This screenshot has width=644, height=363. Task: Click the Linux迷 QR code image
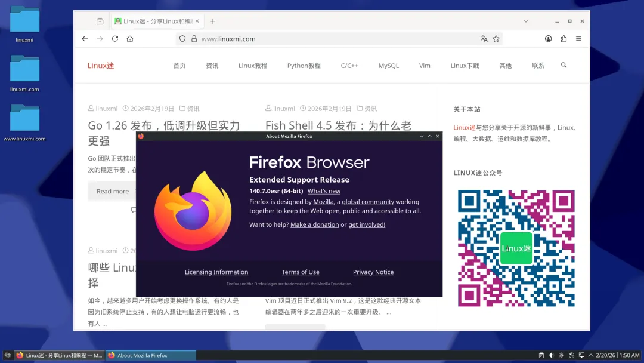click(x=516, y=248)
